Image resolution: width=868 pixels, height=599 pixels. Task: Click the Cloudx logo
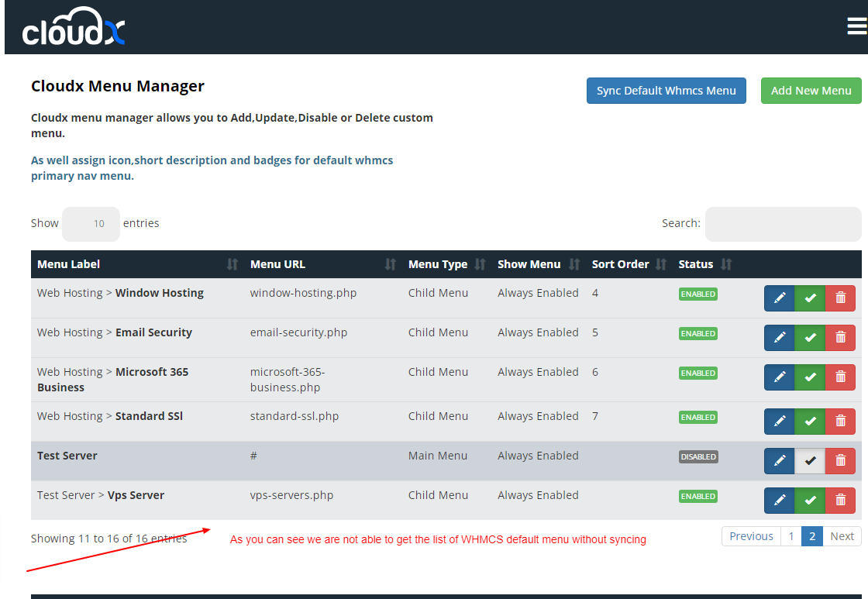coord(74,29)
